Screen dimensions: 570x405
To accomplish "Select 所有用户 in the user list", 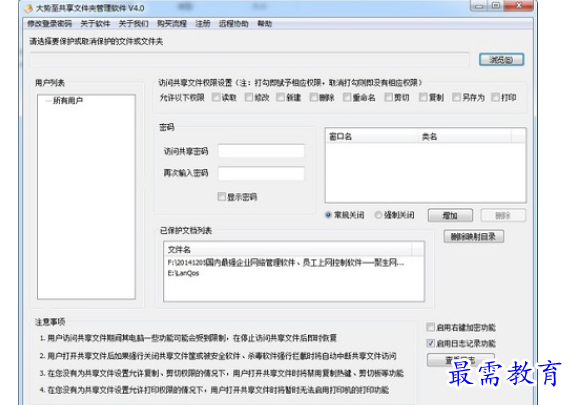I will pyautogui.click(x=68, y=101).
